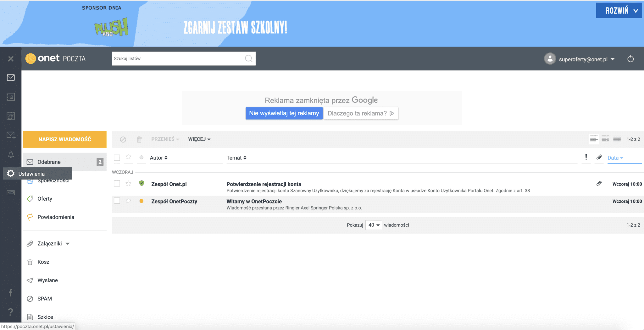This screenshot has width=644, height=330.
Task: Open the superoferty@onet.pl account dropdown
Action: 587,59
